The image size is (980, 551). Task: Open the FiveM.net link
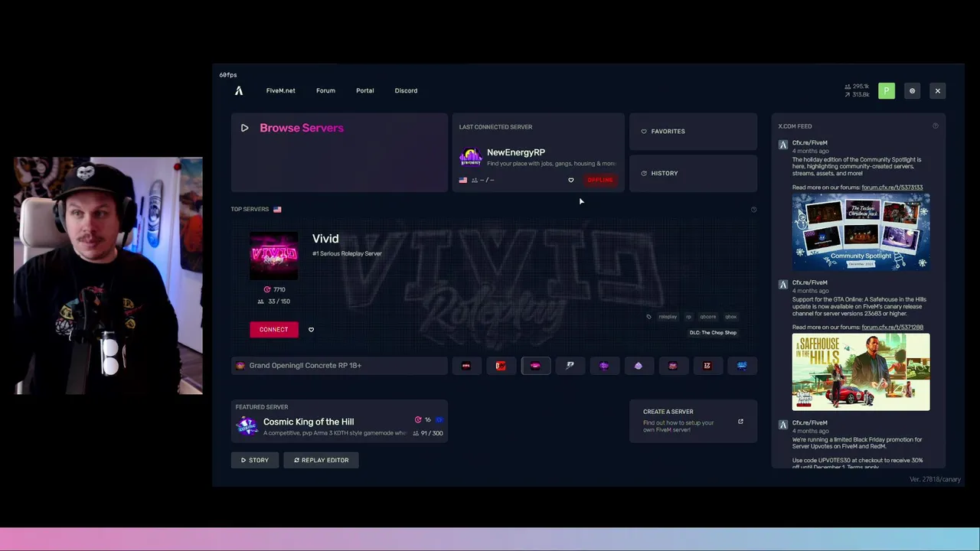(x=280, y=90)
